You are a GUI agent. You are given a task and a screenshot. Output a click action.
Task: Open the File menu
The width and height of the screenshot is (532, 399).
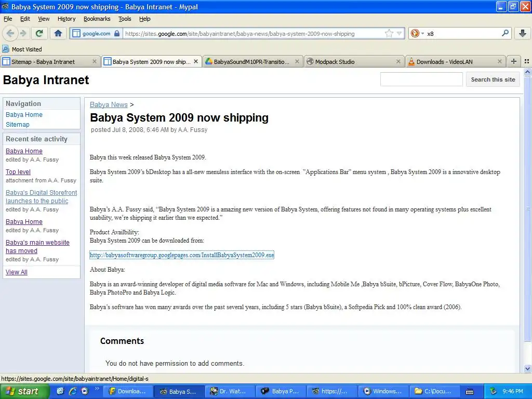(x=8, y=19)
